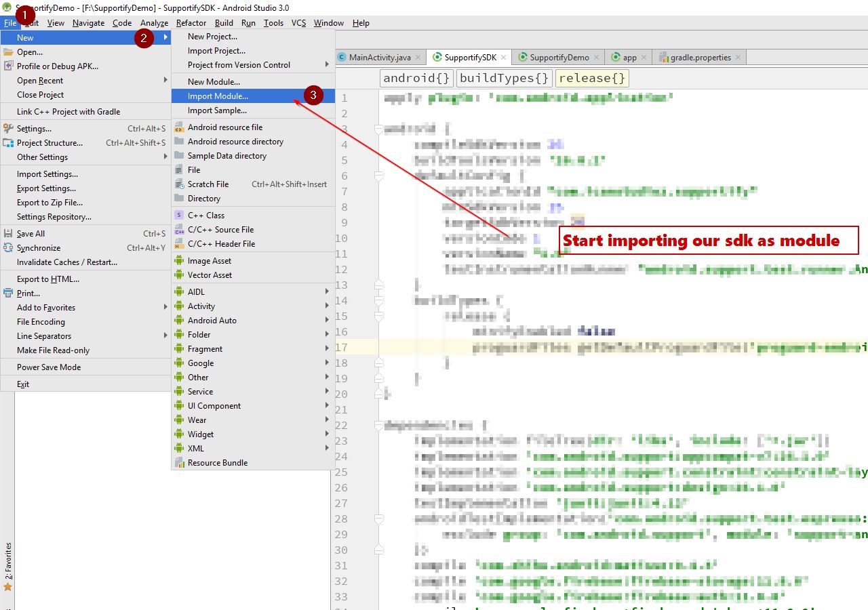Click line number 17 in gutter
The width and height of the screenshot is (868, 610).
[341, 347]
